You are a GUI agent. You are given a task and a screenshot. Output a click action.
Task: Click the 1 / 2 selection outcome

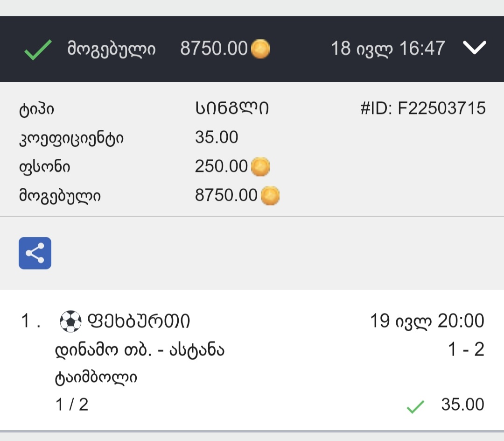[x=72, y=405]
